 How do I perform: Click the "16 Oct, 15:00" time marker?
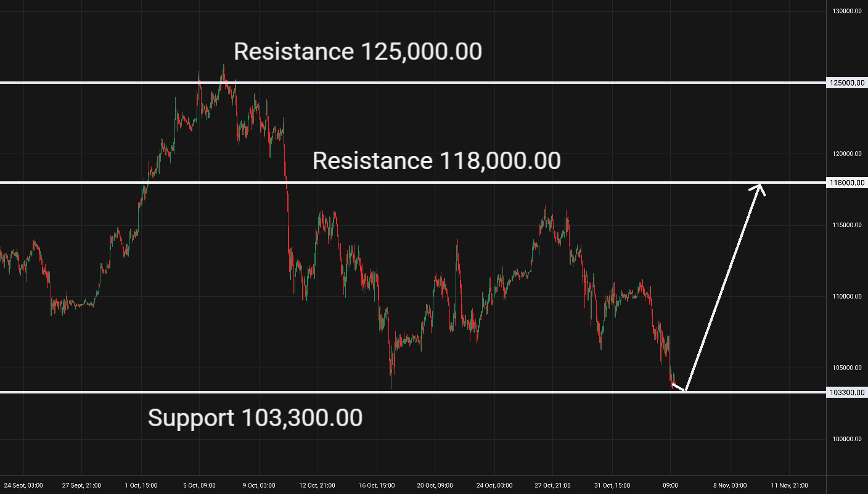tap(375, 485)
